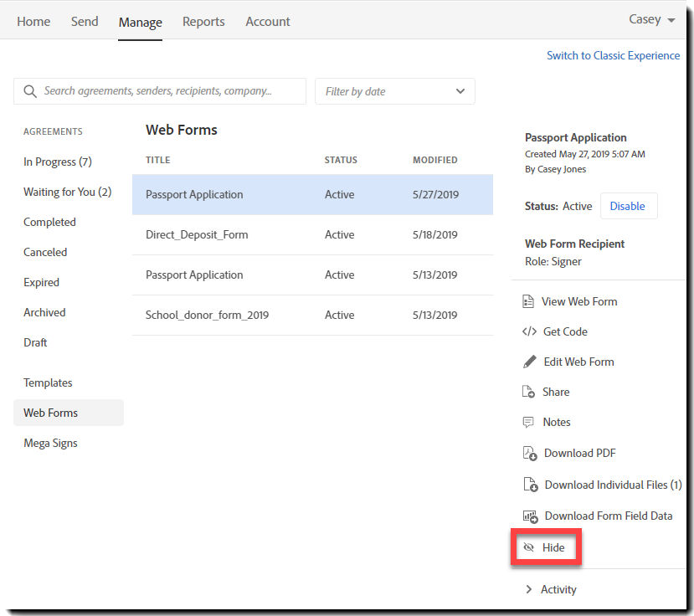
Task: Click the Download Individual Files icon
Action: click(x=530, y=485)
